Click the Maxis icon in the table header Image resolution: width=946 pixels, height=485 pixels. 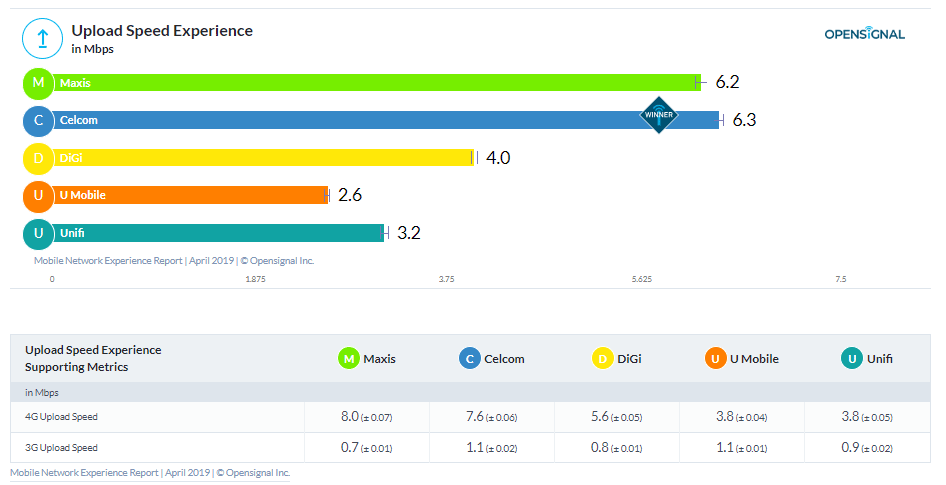tap(349, 358)
